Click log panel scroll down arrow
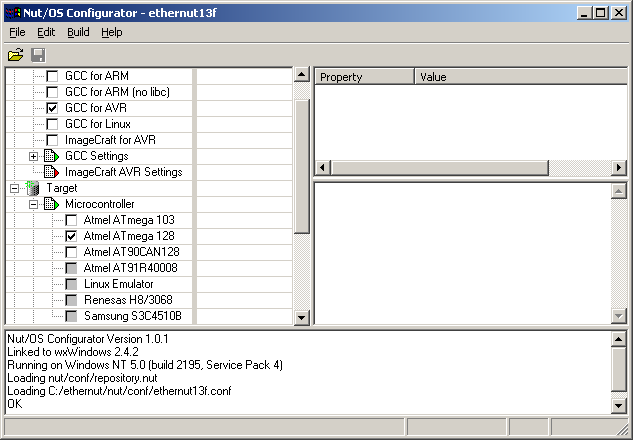 618,405
